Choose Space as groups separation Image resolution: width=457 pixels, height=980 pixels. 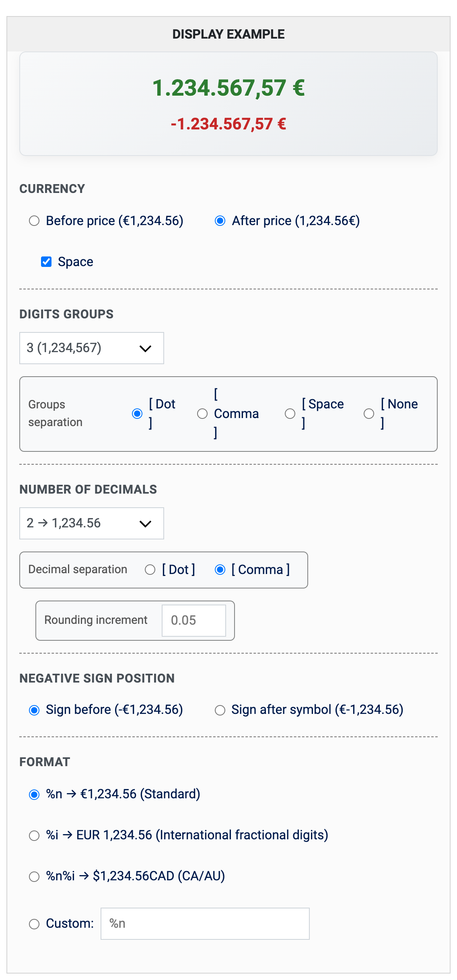(x=290, y=414)
